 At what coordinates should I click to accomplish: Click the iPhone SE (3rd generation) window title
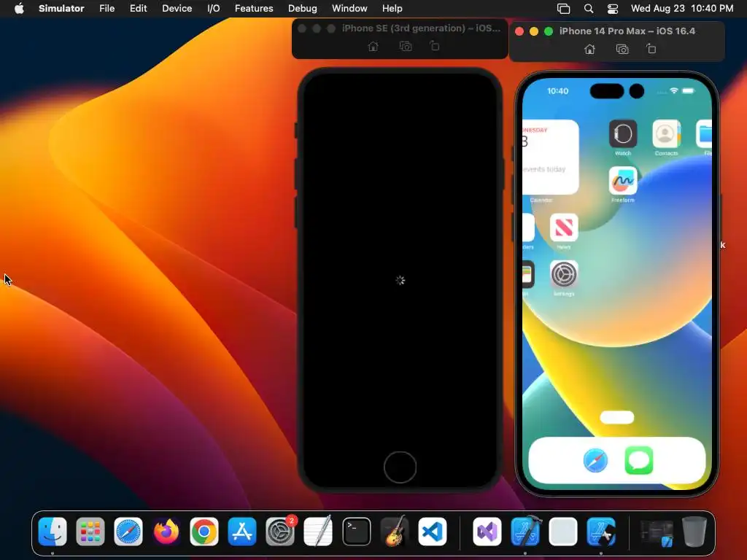click(421, 28)
